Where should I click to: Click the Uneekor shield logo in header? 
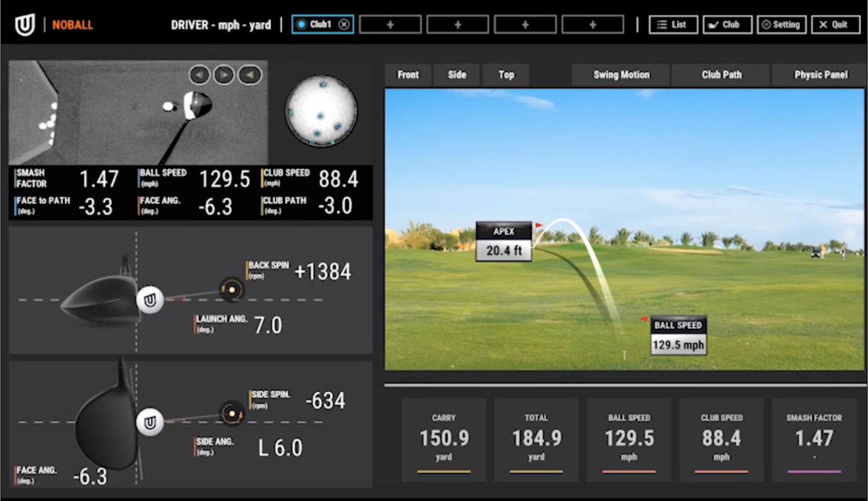point(25,25)
